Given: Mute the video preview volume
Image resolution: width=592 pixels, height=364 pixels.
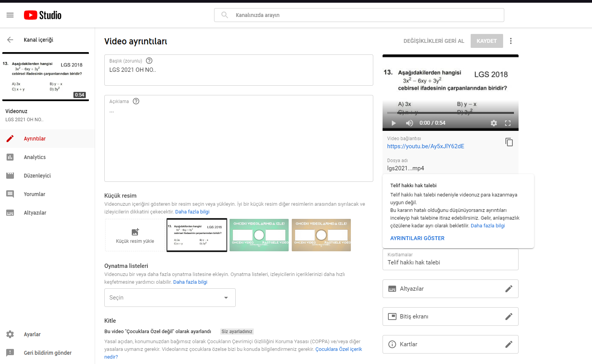Looking at the screenshot, I should coord(410,123).
